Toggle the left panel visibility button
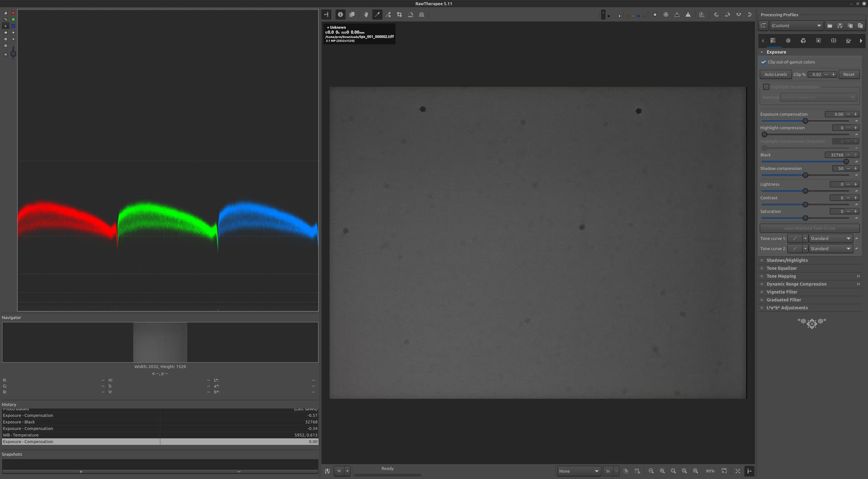 tap(326, 14)
